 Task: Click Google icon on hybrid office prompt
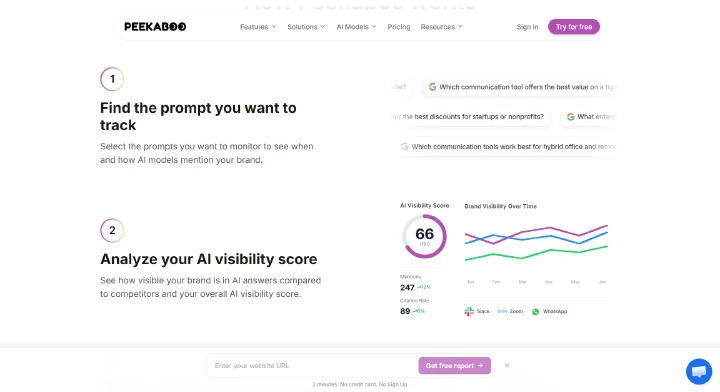pos(404,146)
